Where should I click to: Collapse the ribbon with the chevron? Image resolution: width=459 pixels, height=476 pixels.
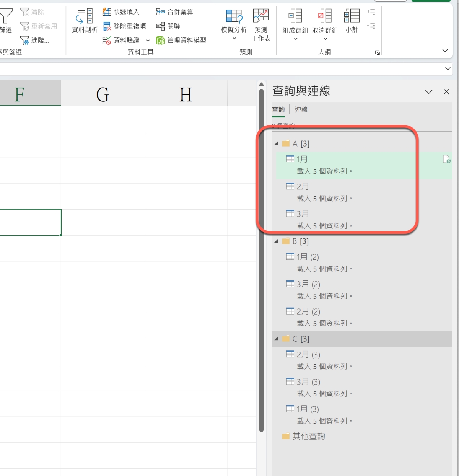pyautogui.click(x=445, y=51)
